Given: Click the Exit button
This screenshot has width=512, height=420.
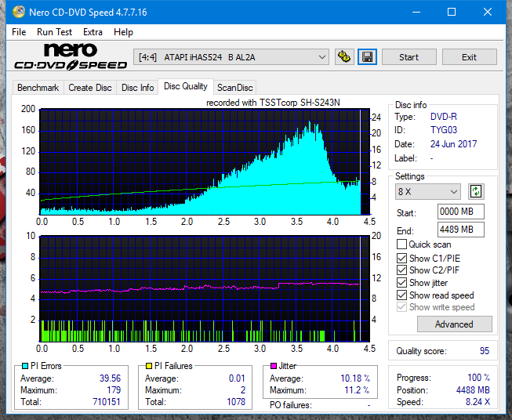Looking at the screenshot, I should 469,57.
